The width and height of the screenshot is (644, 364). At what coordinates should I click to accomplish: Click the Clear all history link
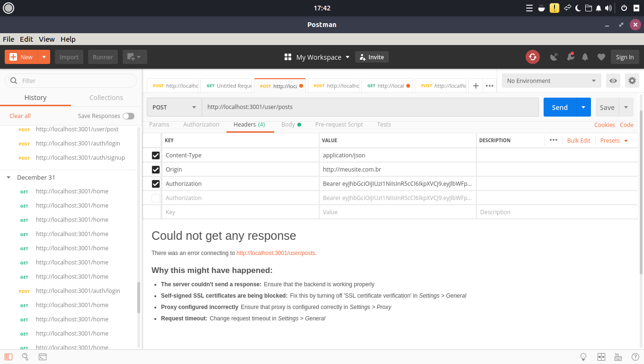[x=20, y=116]
